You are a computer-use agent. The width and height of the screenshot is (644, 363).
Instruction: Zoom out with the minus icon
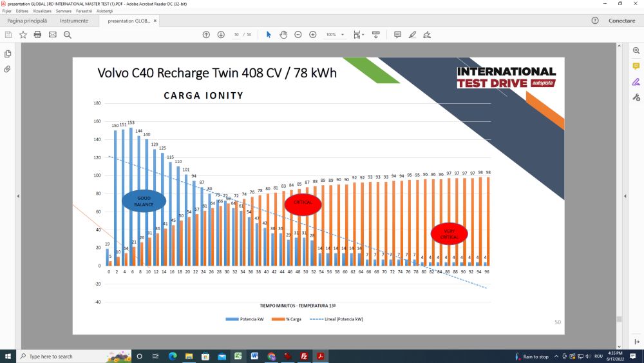pyautogui.click(x=298, y=35)
